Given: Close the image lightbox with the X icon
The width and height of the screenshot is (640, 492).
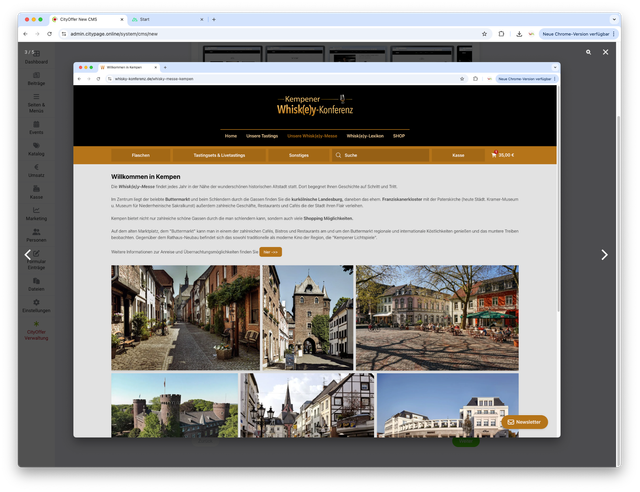Looking at the screenshot, I should click(605, 52).
